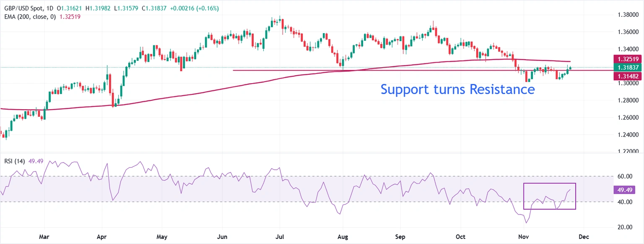Select the 'Support turns Resistance' text annotation
Viewport: 644px width, 244px height.
[x=457, y=89]
